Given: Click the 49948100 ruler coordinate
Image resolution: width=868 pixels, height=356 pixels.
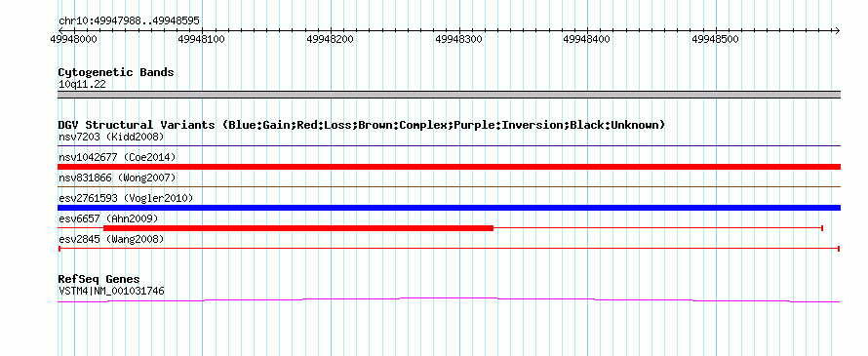Looking at the screenshot, I should (x=202, y=40).
